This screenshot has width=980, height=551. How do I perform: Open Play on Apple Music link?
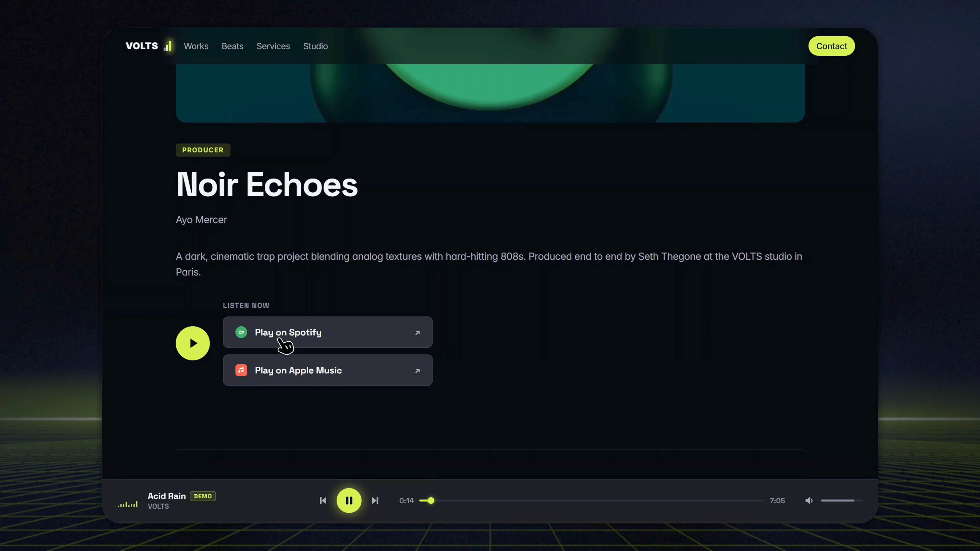327,370
